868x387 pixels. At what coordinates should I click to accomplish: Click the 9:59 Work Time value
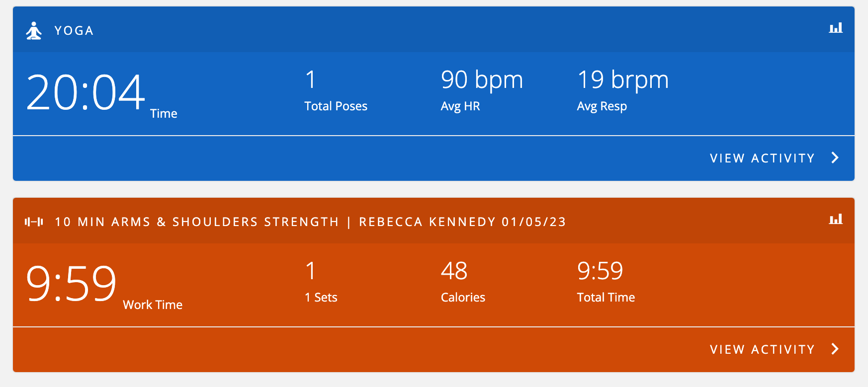pos(71,284)
